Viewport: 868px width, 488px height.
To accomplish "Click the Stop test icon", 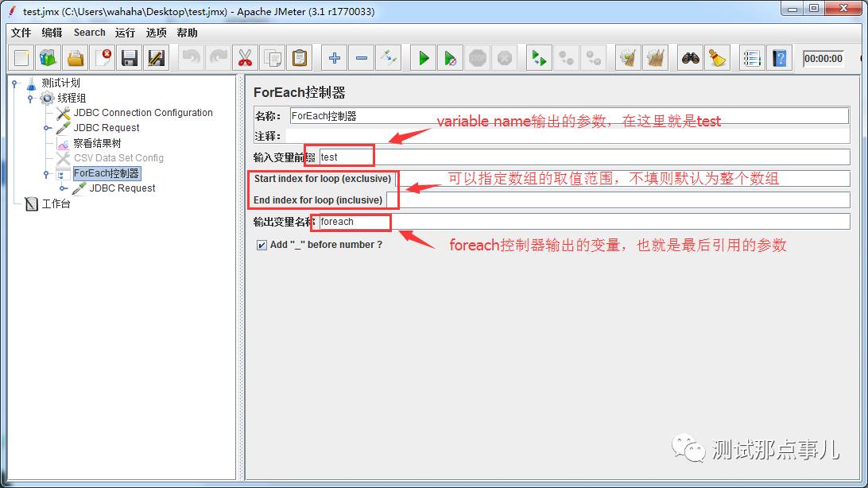I will pos(478,57).
